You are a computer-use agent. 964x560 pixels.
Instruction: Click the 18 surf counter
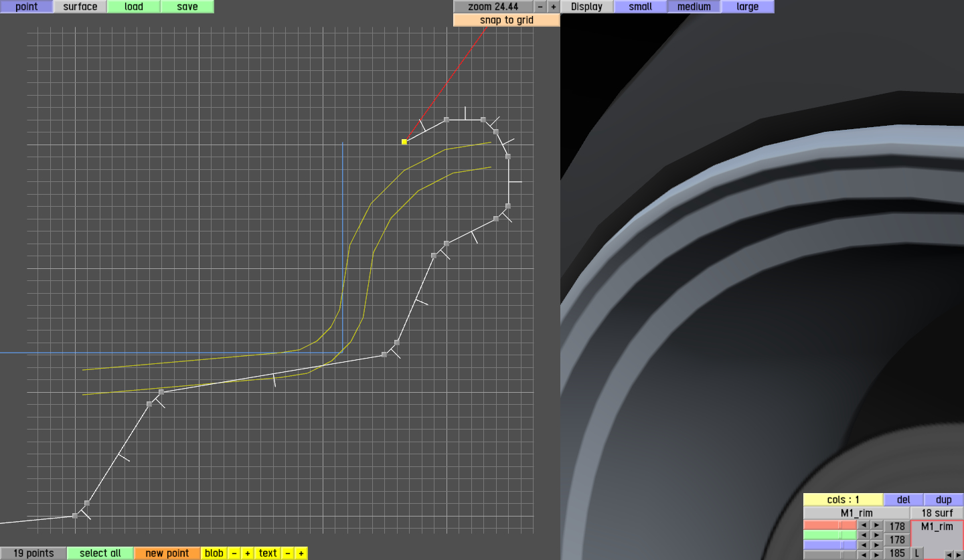pyautogui.click(x=937, y=513)
